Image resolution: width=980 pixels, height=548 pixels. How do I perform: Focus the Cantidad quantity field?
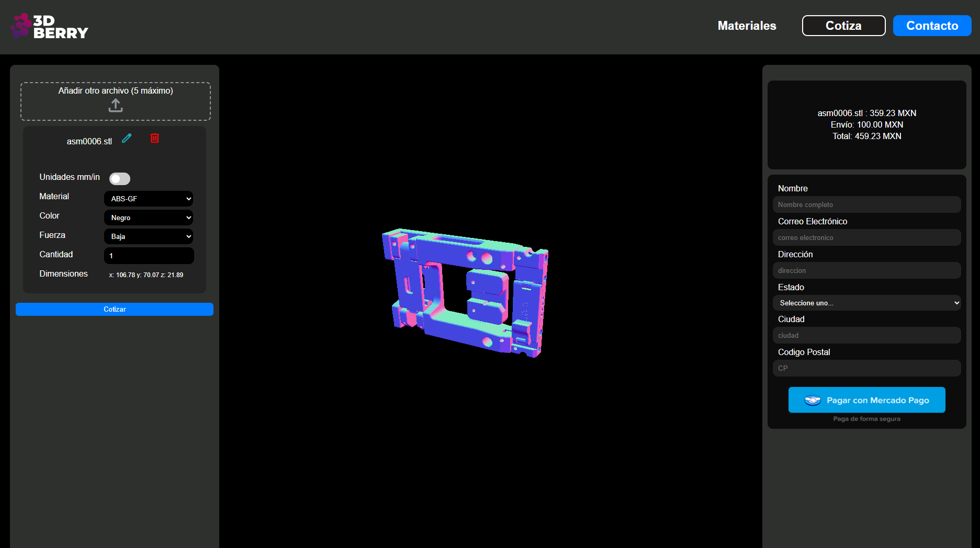[149, 256]
